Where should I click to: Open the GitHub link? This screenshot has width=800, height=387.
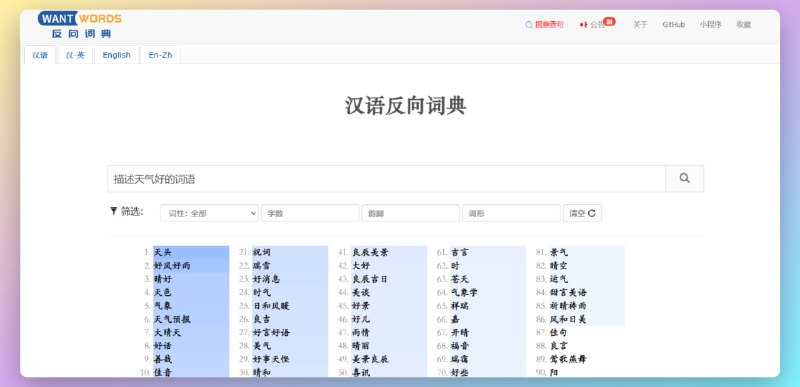pyautogui.click(x=673, y=24)
